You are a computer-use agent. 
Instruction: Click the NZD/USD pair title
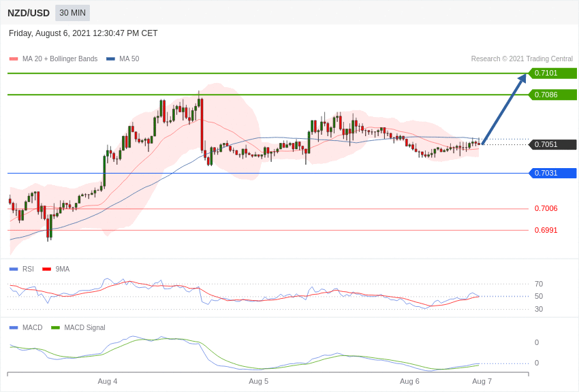point(29,13)
